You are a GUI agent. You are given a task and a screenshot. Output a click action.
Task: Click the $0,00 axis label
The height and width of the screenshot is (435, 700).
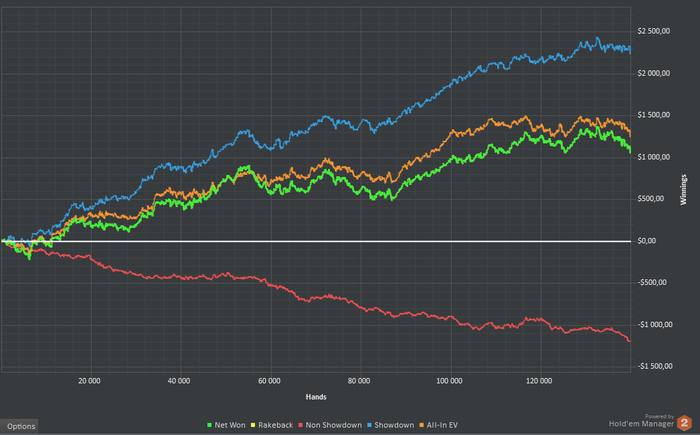[647, 241]
